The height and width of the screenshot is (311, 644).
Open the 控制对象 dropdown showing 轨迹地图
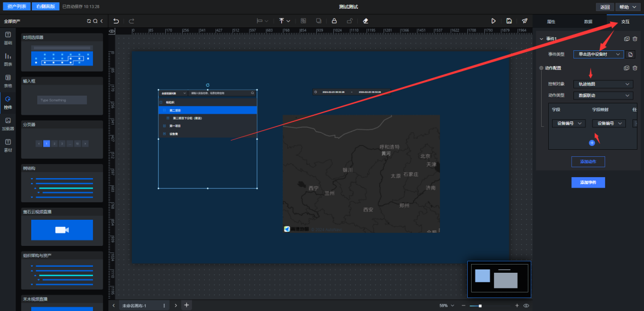(603, 84)
